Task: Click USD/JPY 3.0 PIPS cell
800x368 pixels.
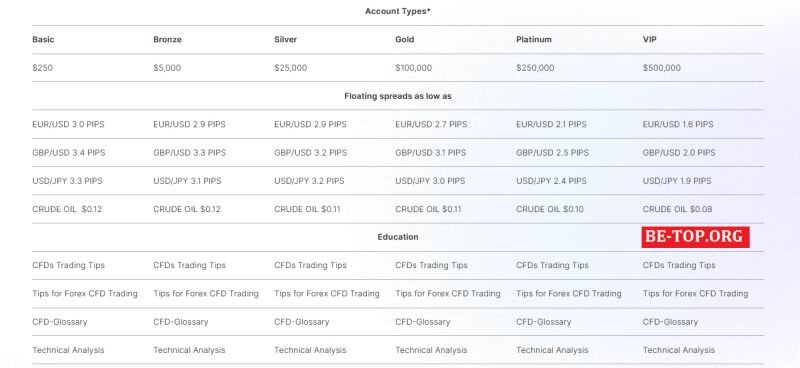Action: 430,181
